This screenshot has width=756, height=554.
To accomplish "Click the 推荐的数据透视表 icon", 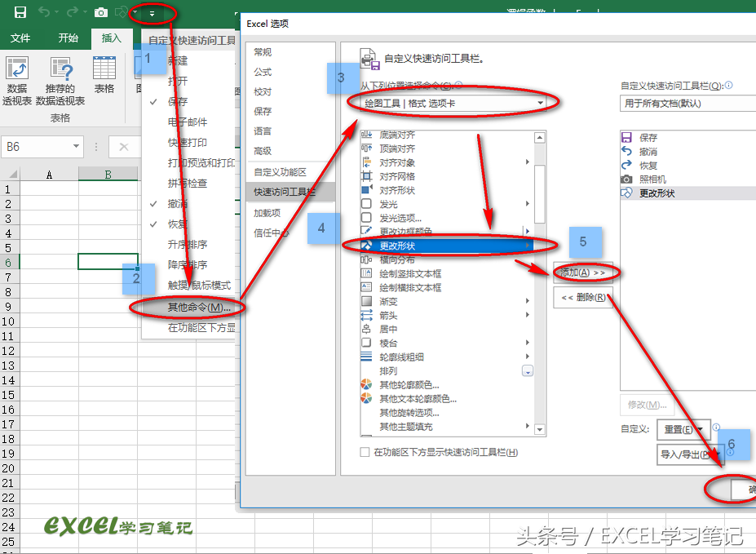I will 60,69.
